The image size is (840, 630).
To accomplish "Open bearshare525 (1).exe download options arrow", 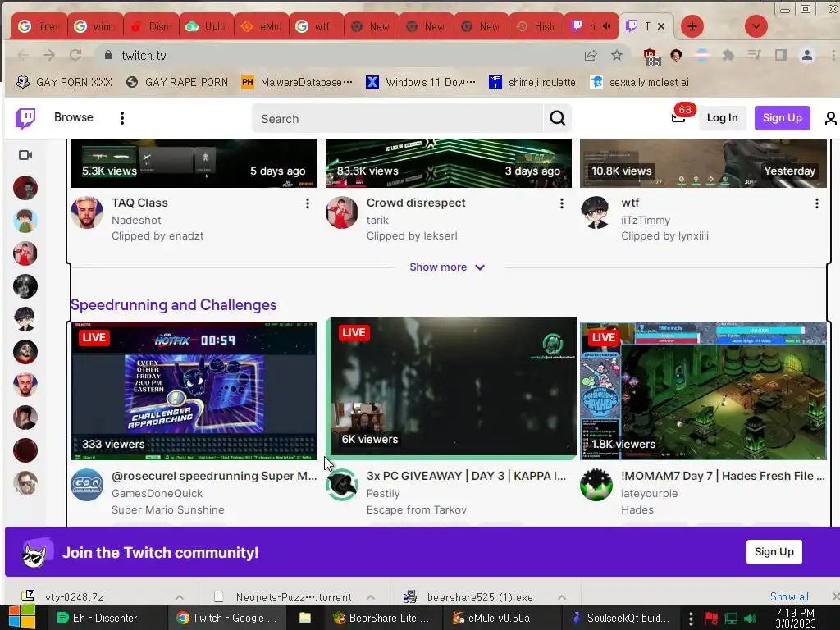I will pos(561,597).
